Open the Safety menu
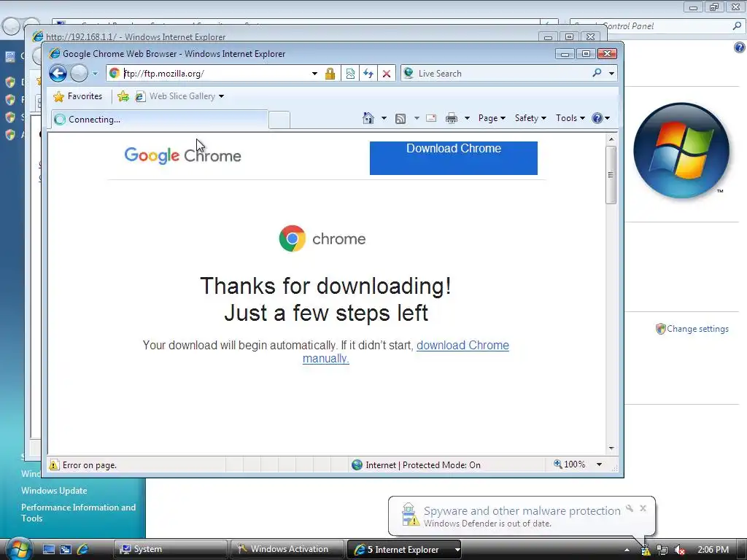This screenshot has width=747, height=560. coord(530,118)
